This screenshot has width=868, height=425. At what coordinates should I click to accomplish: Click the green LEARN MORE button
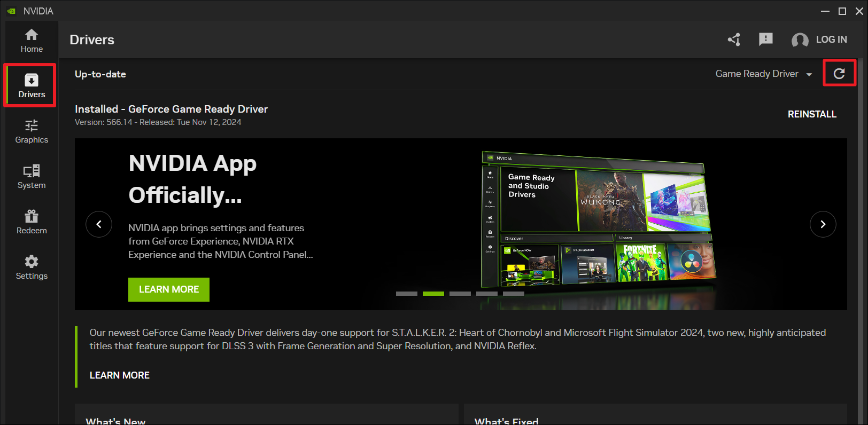pyautogui.click(x=169, y=289)
